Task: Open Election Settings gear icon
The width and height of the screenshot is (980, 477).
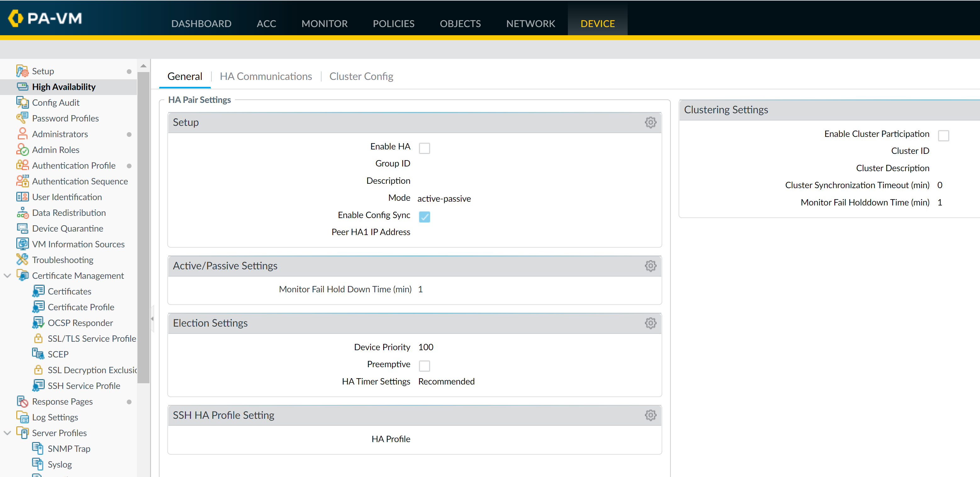Action: [x=650, y=323]
